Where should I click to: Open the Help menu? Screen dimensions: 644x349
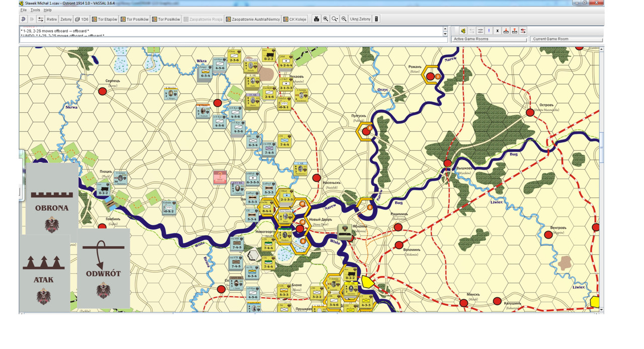point(47,10)
